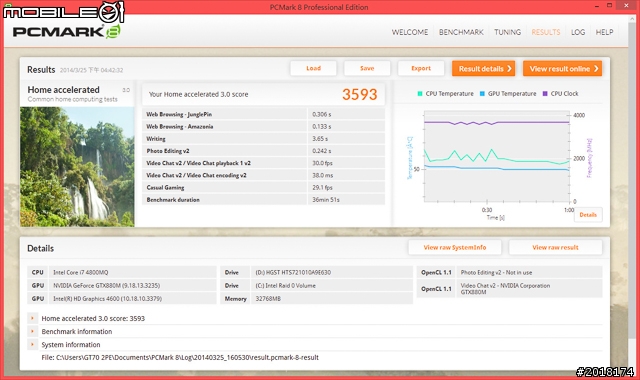
Task: Select the Casual Gaming row
Action: 263,187
